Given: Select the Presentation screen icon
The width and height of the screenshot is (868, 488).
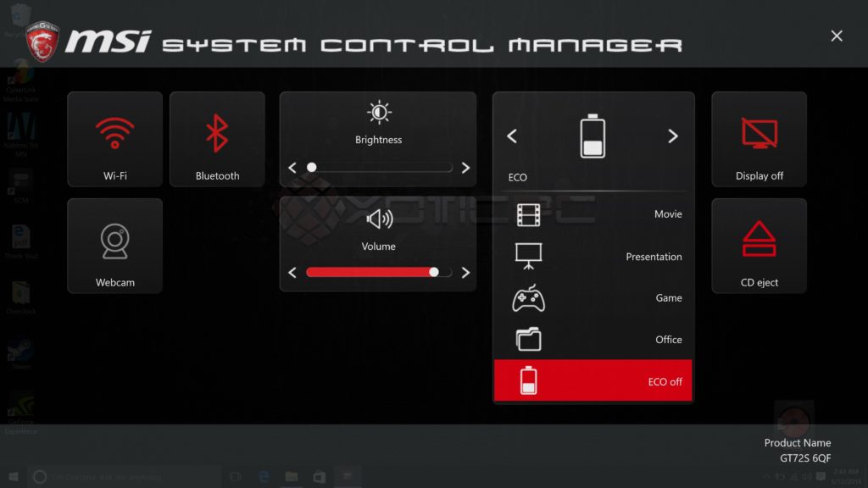Looking at the screenshot, I should point(529,256).
